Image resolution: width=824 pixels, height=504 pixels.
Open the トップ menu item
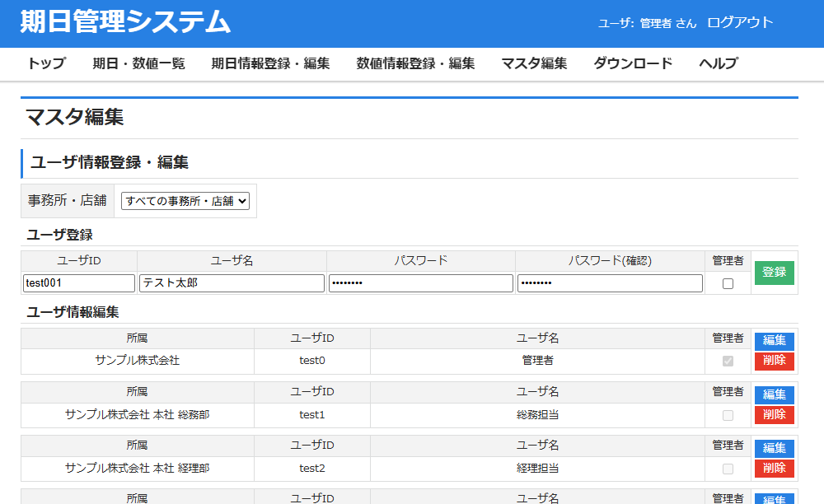46,63
